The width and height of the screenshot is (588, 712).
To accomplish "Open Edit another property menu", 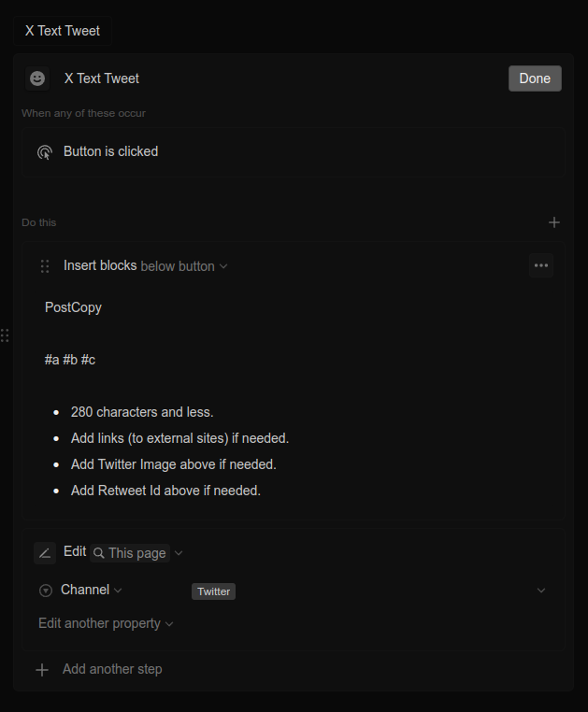I will [x=106, y=623].
